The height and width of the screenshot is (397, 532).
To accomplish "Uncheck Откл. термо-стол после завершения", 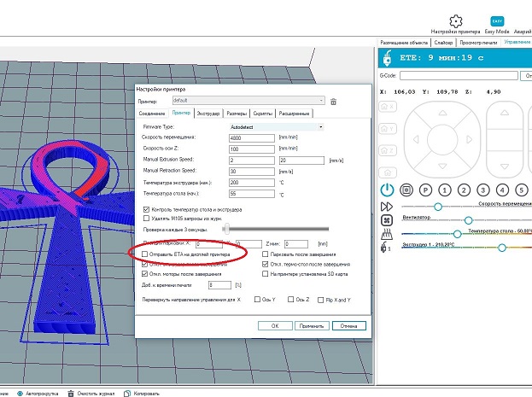I will coord(266,264).
